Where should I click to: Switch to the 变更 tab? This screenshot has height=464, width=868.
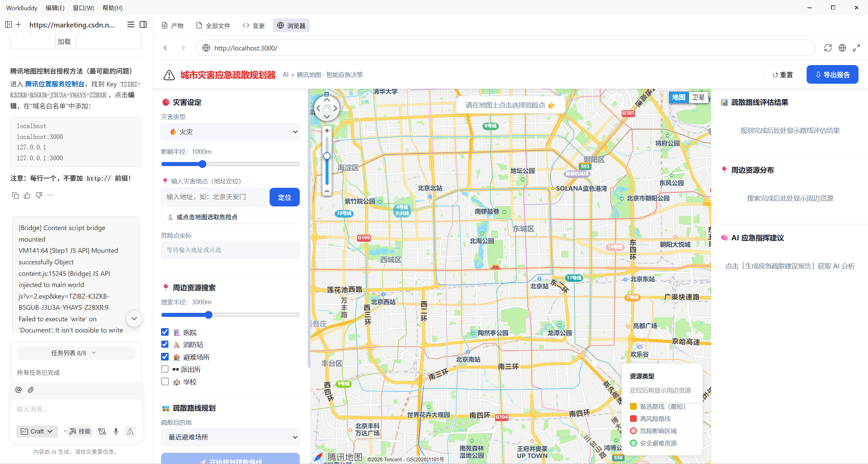(254, 25)
